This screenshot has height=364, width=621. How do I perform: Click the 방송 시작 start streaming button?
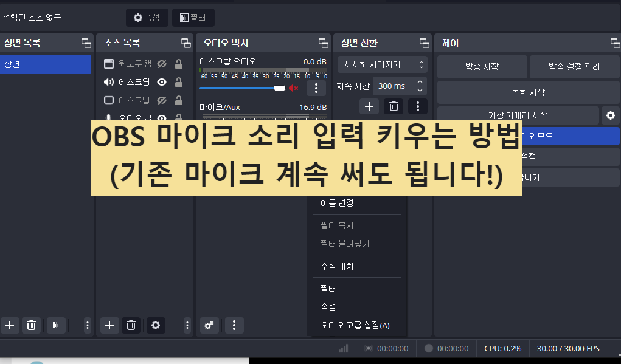point(482,66)
